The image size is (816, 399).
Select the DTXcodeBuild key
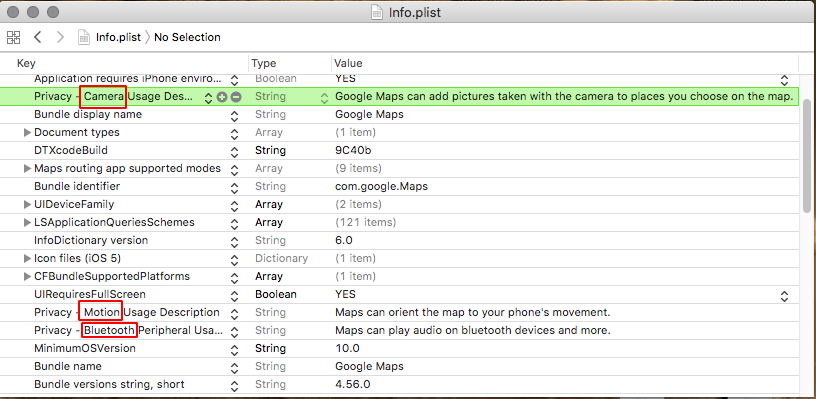71,150
